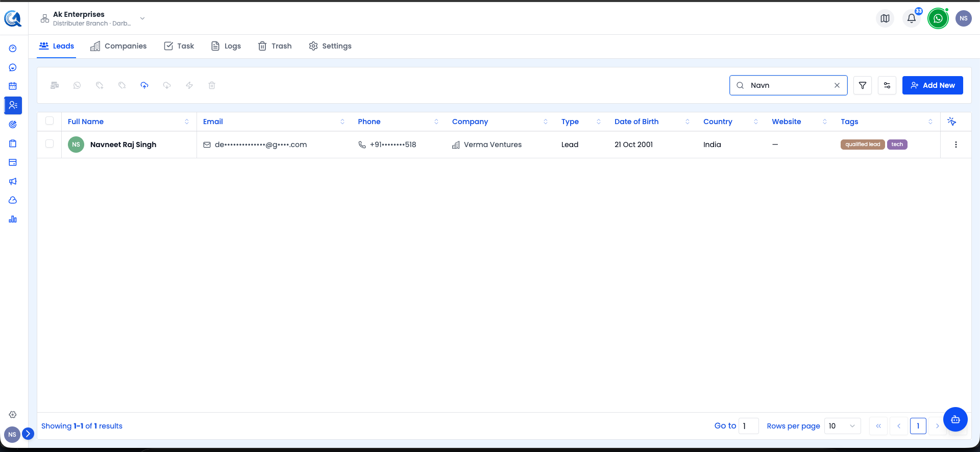
Task: Sort by Full Name column arrows
Action: (x=187, y=122)
